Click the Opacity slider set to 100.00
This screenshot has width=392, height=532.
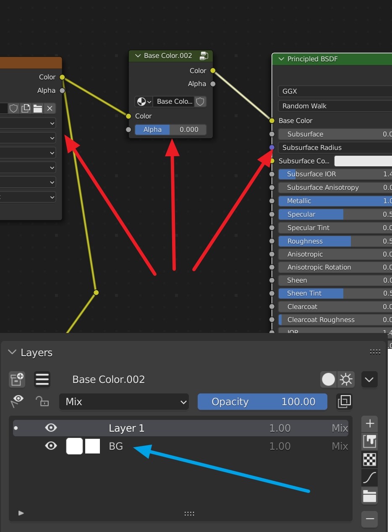tap(262, 401)
